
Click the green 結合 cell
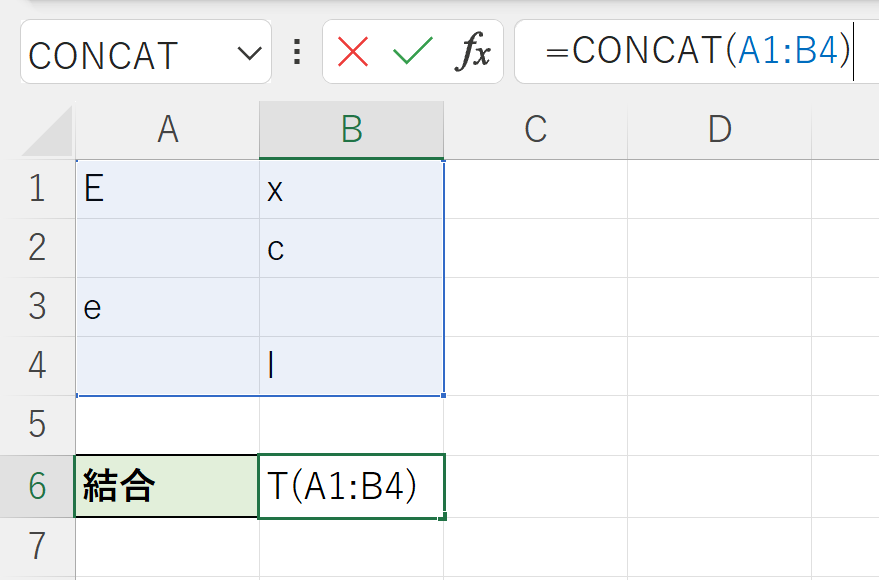click(167, 486)
